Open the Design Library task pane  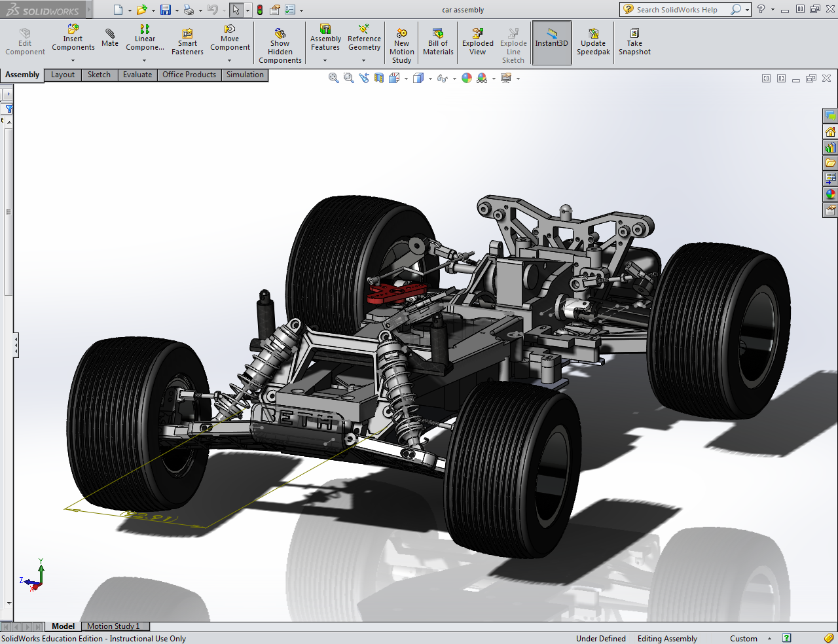[x=830, y=147]
